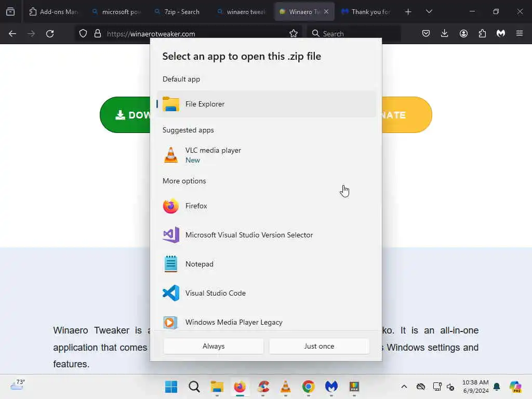Open Firefox View icon in the tab strip
Image resolution: width=532 pixels, height=399 pixels.
(x=10, y=11)
